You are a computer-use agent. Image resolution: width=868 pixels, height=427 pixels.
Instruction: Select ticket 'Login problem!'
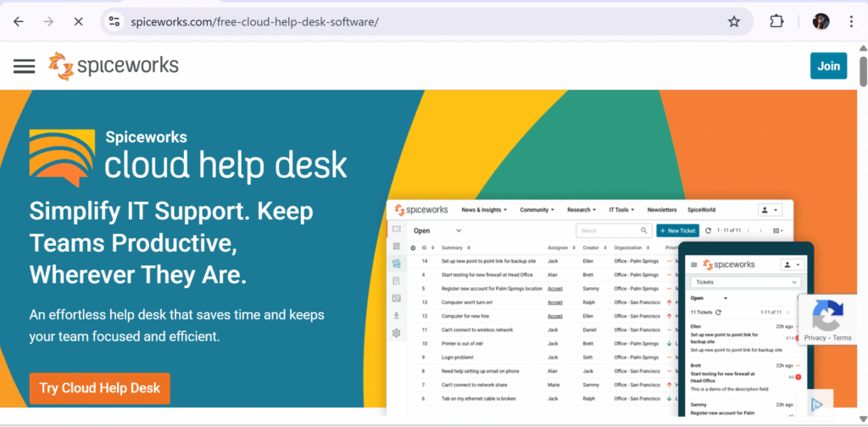457,358
